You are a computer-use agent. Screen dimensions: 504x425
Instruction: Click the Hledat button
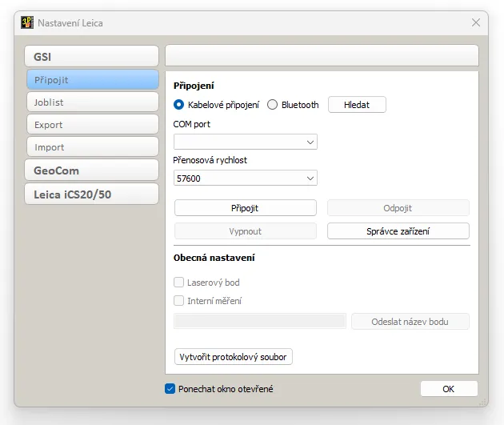pyautogui.click(x=357, y=105)
